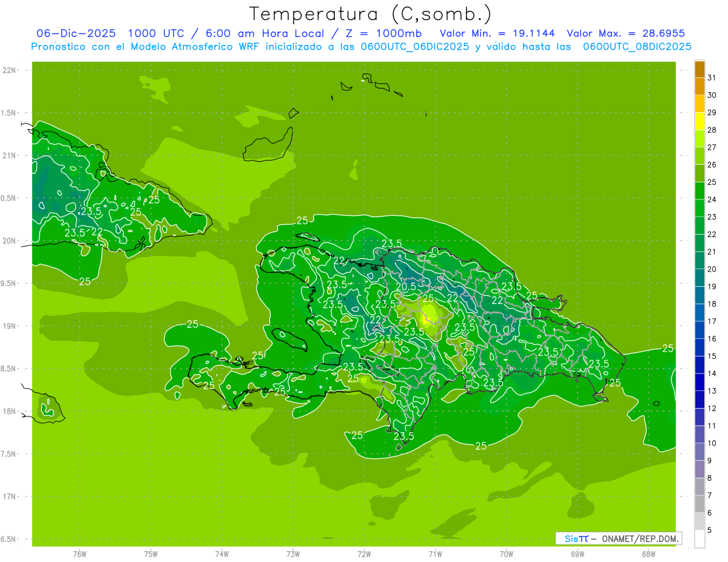Click the dark blue swatch between 13 and 14

click(700, 382)
